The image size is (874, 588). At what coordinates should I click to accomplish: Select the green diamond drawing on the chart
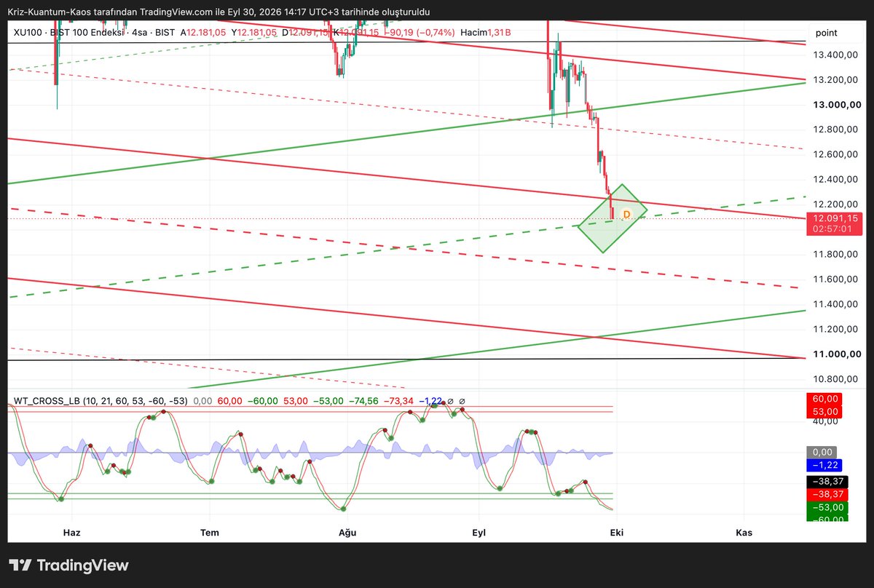(612, 218)
